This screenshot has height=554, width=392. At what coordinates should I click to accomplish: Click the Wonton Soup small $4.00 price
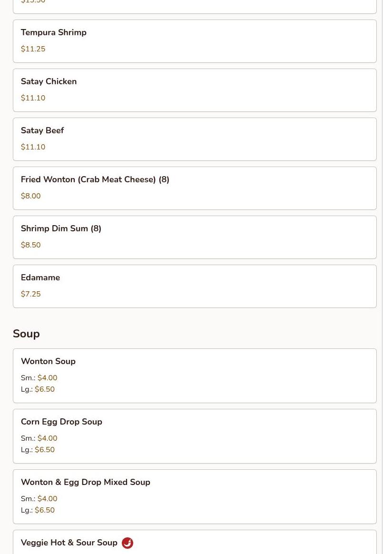47,378
